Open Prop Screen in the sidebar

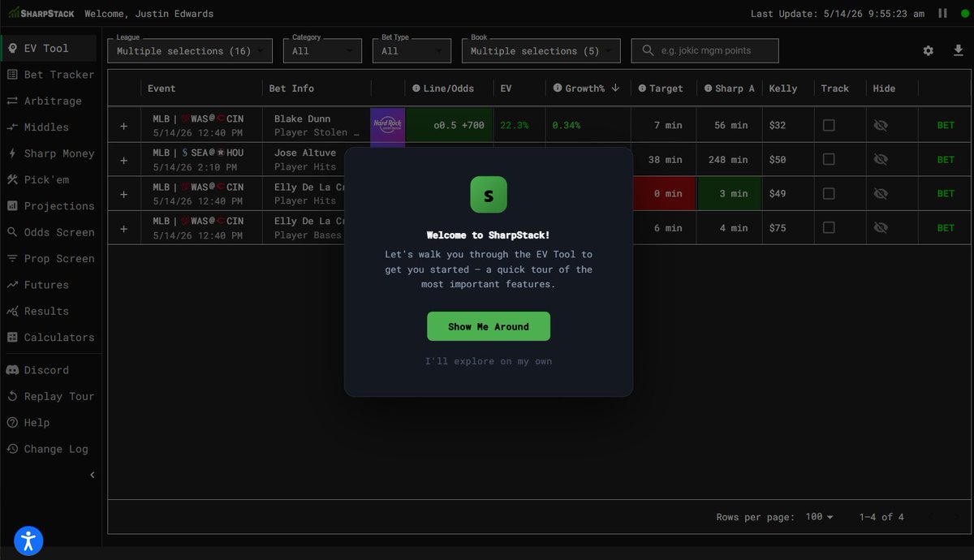(x=49, y=258)
